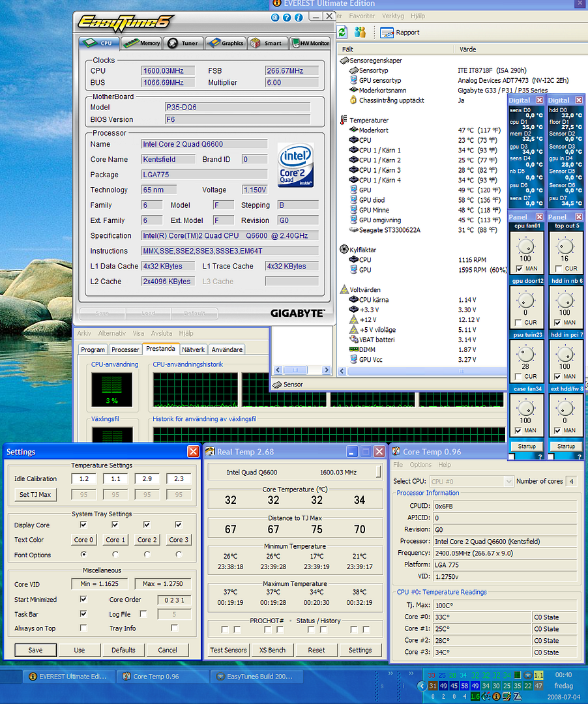Select the GPU diod row icon
The height and width of the screenshot is (704, 588).
[x=354, y=200]
